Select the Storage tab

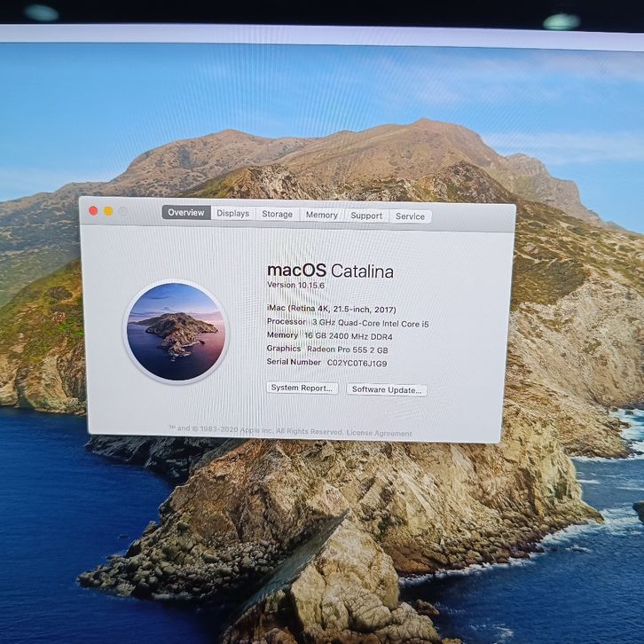click(x=277, y=214)
